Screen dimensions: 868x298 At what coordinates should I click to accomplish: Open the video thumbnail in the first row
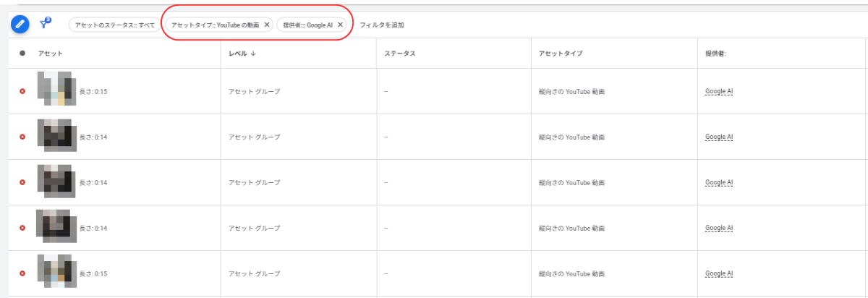(56, 88)
